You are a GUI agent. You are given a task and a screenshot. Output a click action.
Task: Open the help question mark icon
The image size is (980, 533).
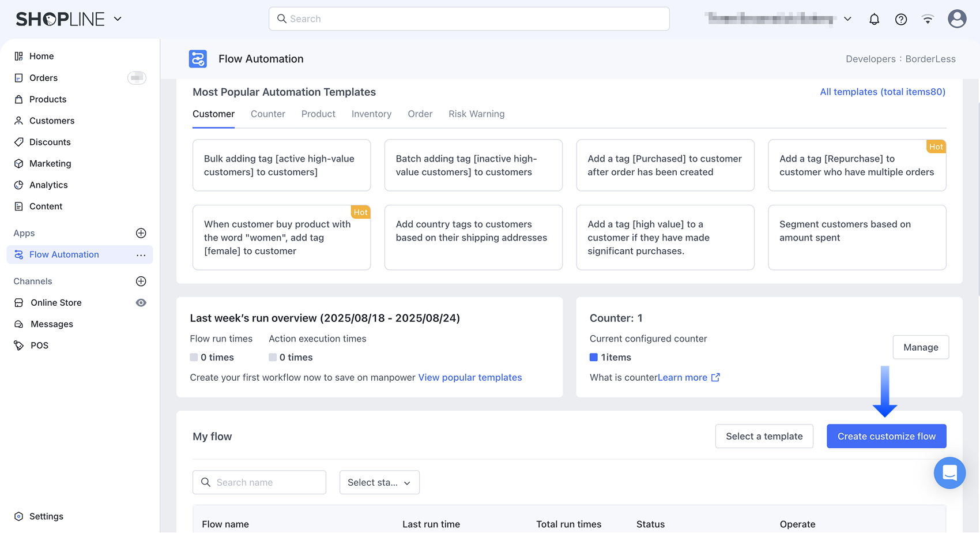tap(900, 19)
